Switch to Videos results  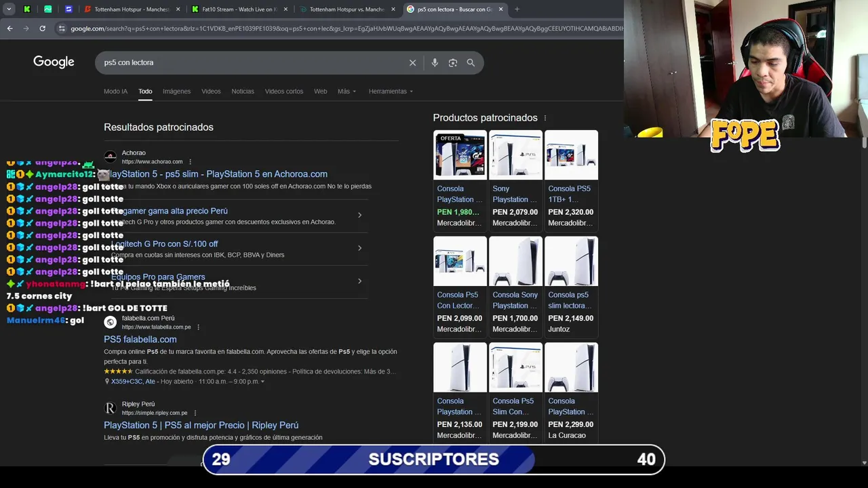pyautogui.click(x=211, y=91)
